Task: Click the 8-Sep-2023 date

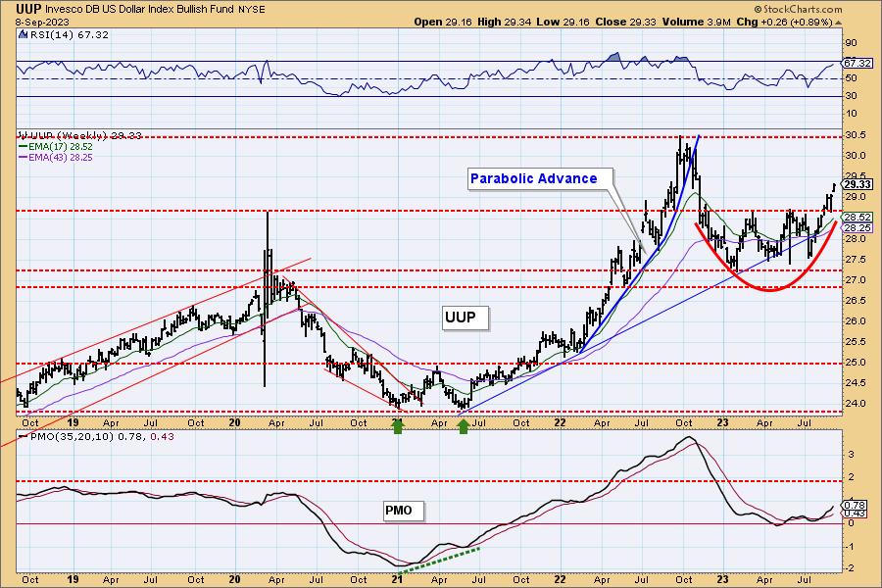Action: 42,22
